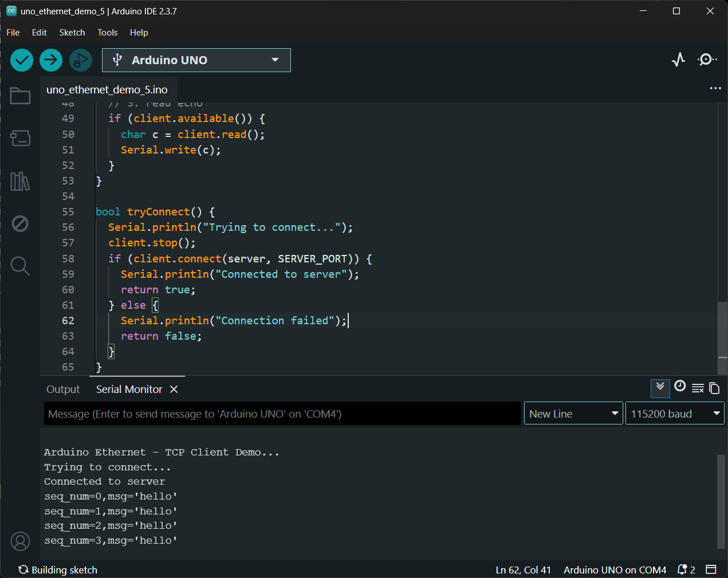Image resolution: width=728 pixels, height=578 pixels.
Task: Toggle timestamp display in Serial Monitor
Action: click(x=680, y=386)
